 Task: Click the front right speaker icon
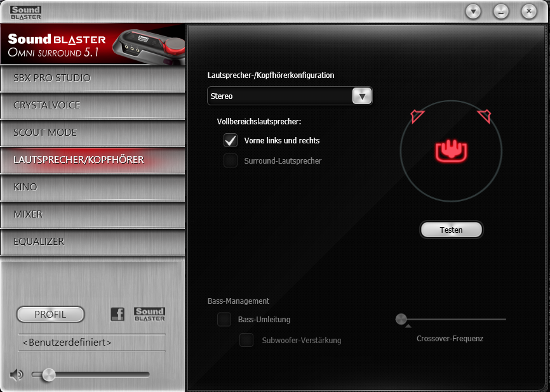[485, 116]
